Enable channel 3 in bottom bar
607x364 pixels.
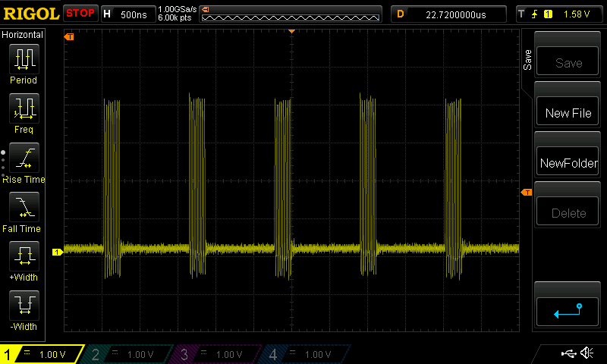point(219,354)
